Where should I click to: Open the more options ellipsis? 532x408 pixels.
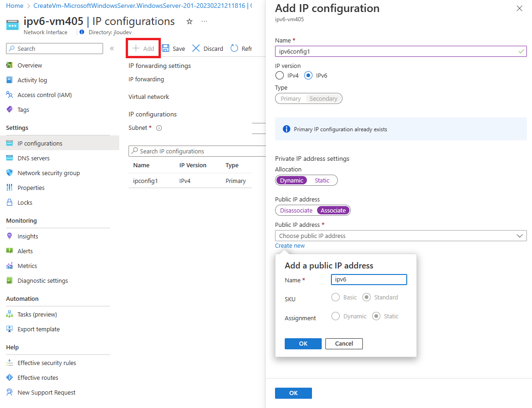pos(204,21)
